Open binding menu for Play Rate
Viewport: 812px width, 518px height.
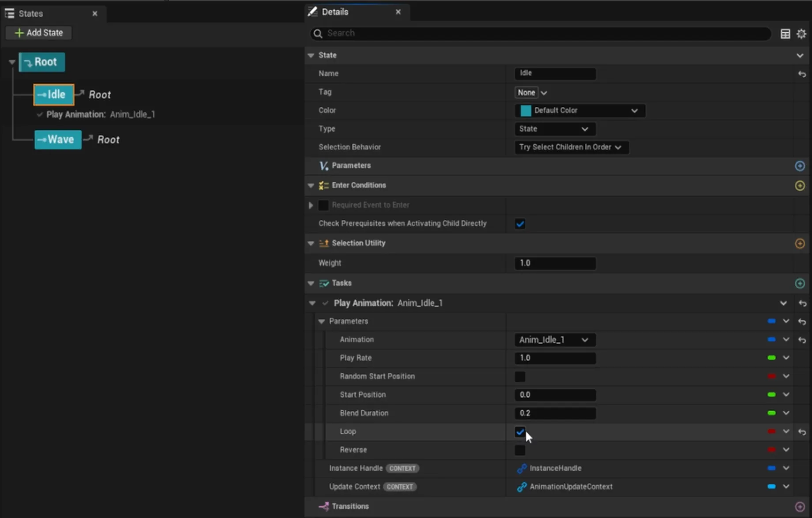pos(786,358)
